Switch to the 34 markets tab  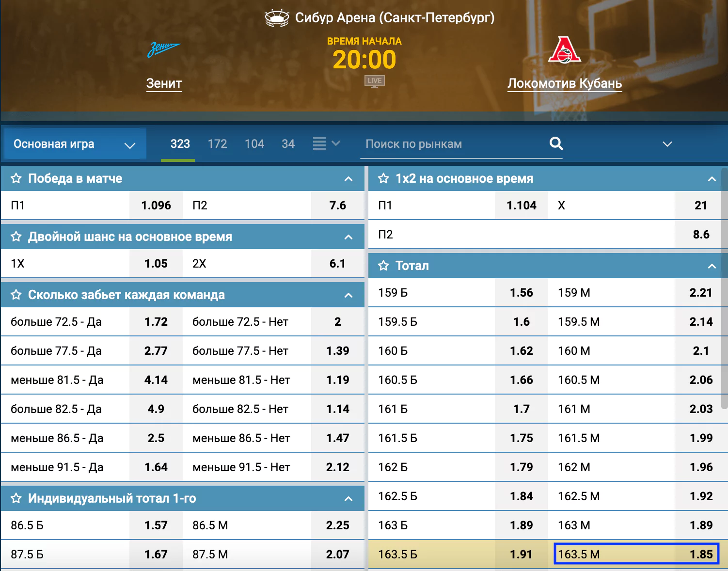coord(288,144)
